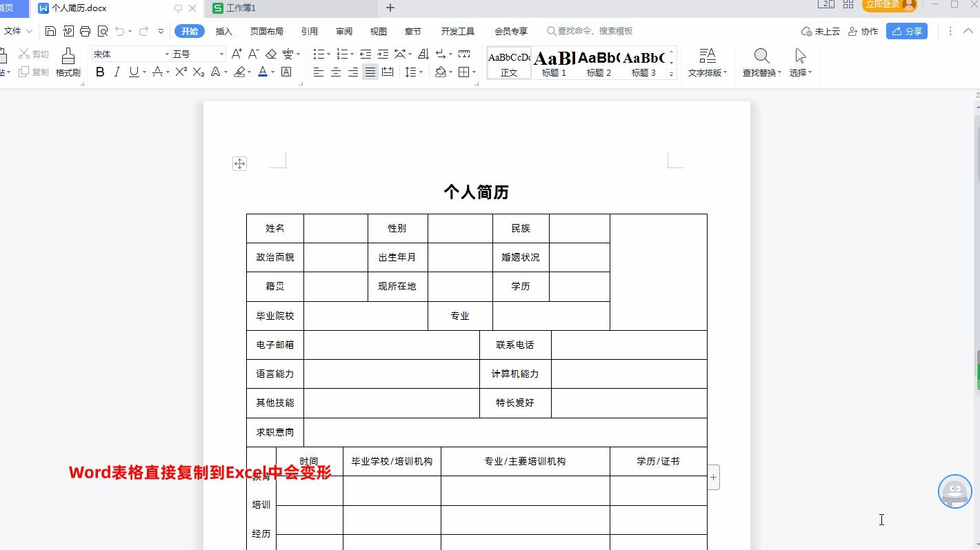
Task: Insert superscript formatting
Action: click(181, 71)
